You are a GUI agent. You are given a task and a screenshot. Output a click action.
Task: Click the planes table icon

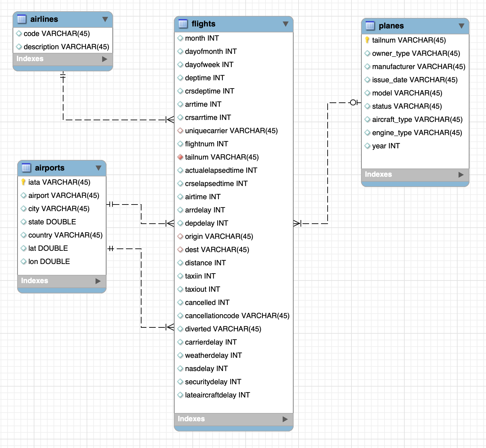[370, 26]
